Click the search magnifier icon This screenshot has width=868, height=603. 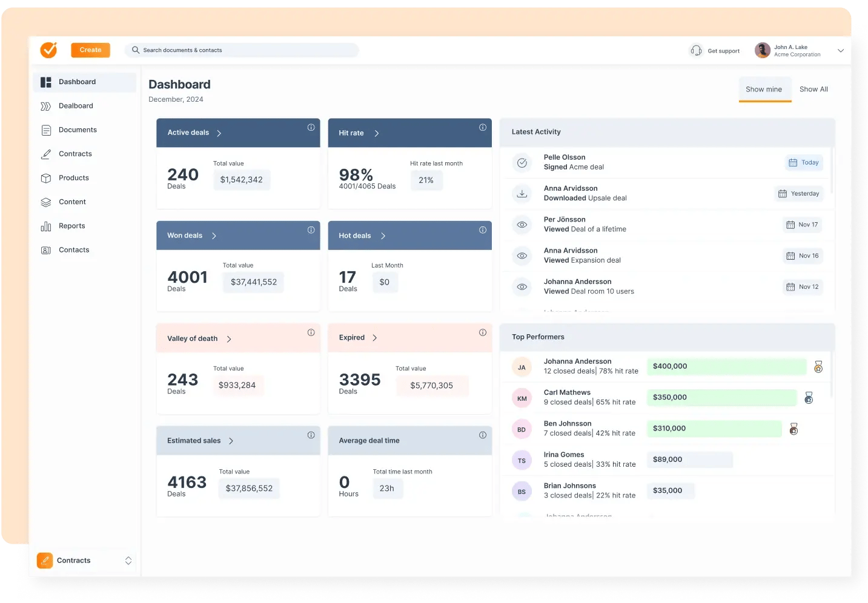136,50
